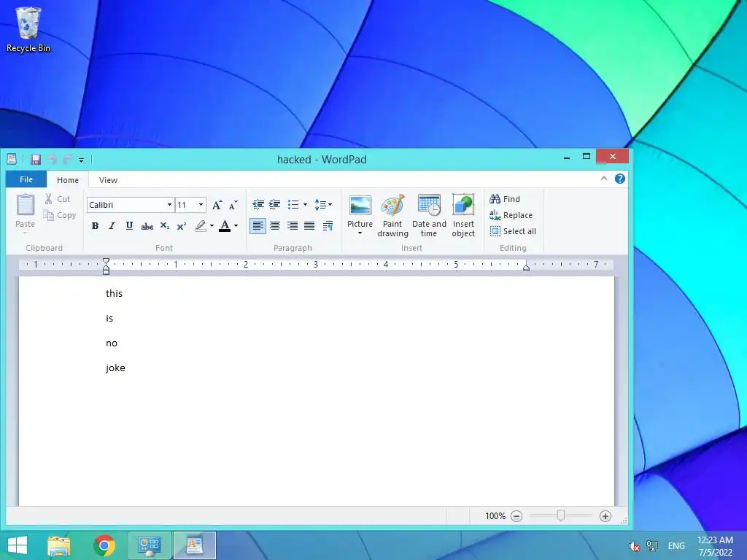Toggle Subscript formatting

coord(165,226)
